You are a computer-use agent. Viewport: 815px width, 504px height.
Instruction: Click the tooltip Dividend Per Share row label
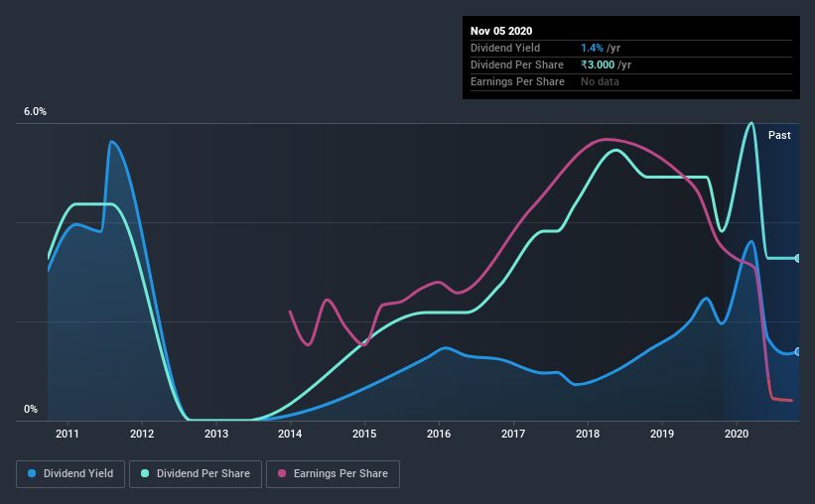(x=516, y=64)
